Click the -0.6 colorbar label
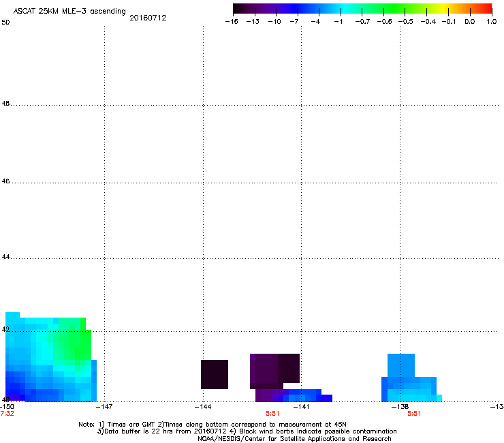This screenshot has height=443, width=504. tap(384, 22)
